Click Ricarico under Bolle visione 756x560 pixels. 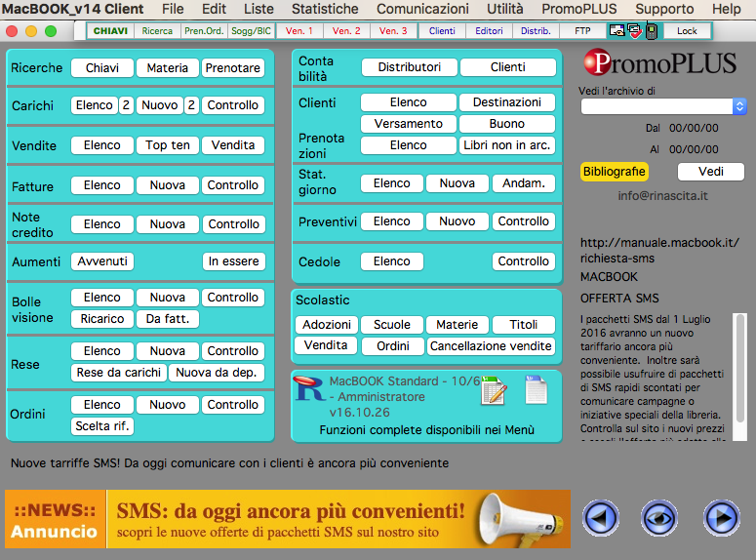[102, 319]
